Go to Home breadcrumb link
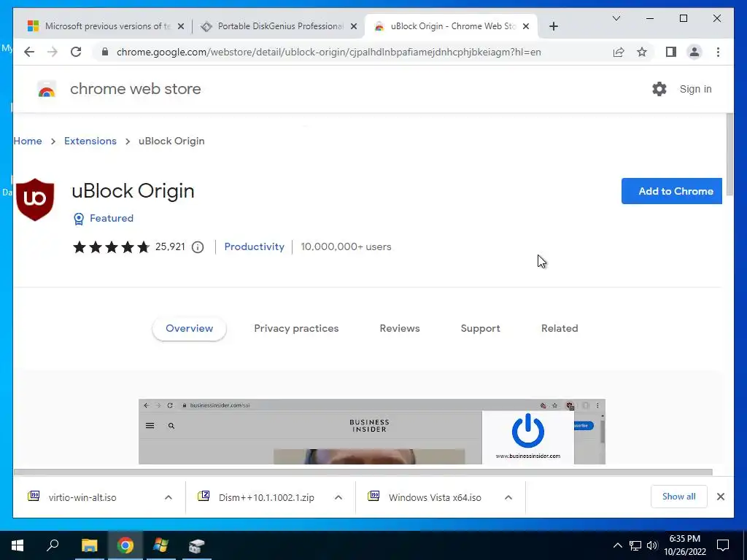Viewport: 747px width, 560px height. click(28, 141)
